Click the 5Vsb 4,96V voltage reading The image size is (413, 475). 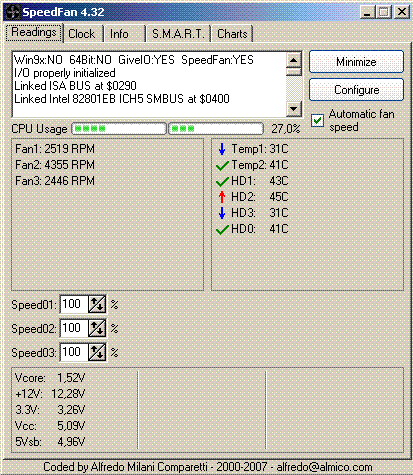pyautogui.click(x=50, y=442)
